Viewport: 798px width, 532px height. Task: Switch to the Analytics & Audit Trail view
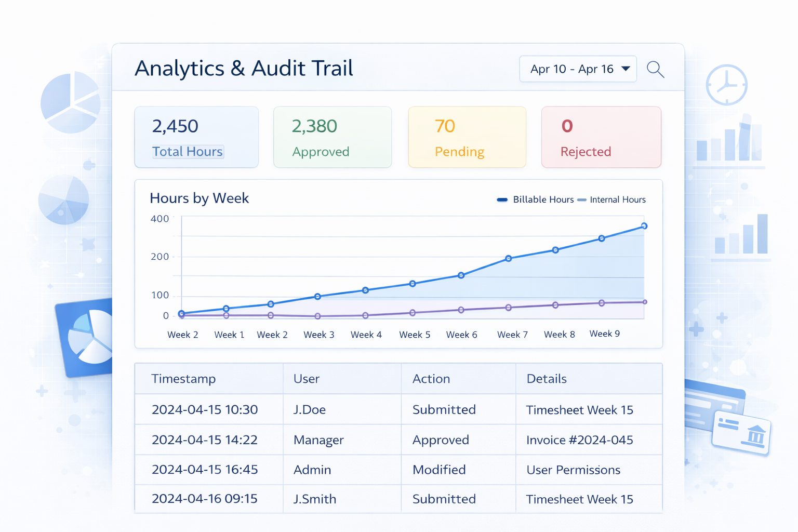tap(244, 68)
